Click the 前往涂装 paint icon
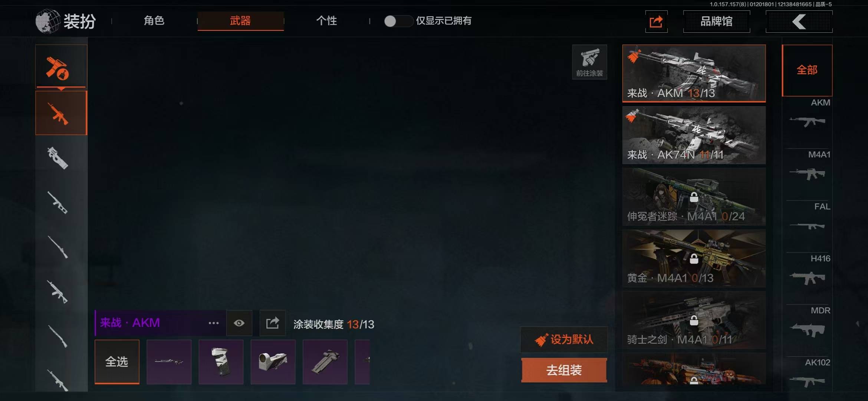Viewport: 868px width, 401px height. [x=589, y=62]
